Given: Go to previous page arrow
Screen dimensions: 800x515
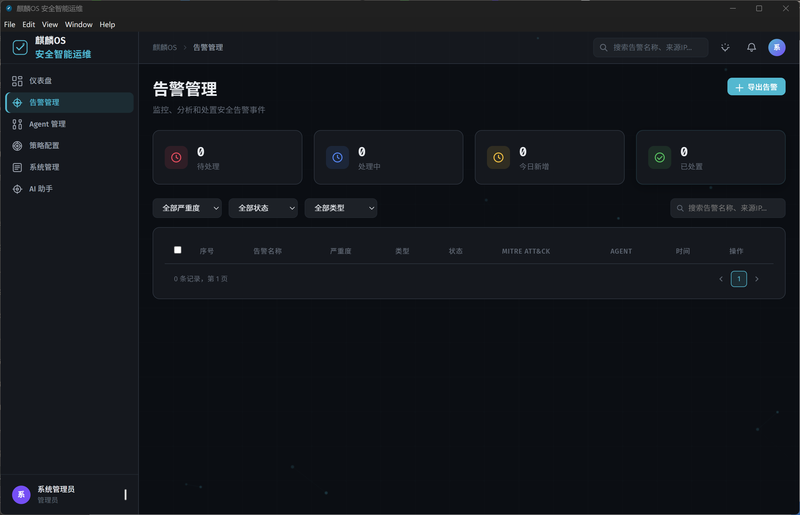Looking at the screenshot, I should pyautogui.click(x=721, y=279).
